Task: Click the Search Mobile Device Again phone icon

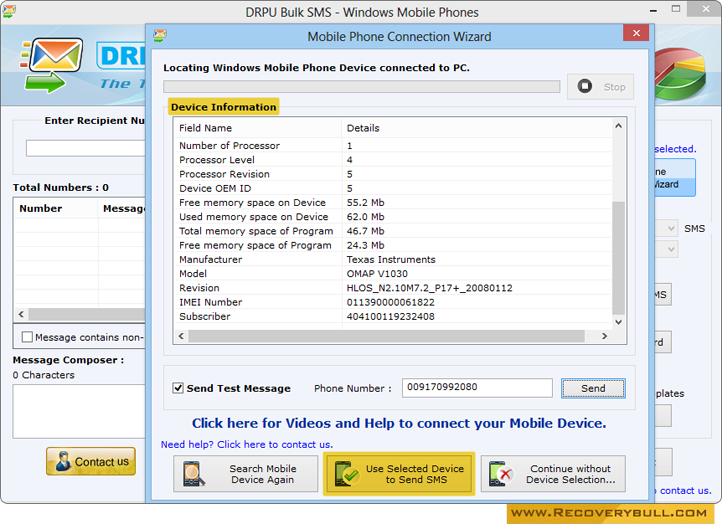Action: pyautogui.click(x=193, y=474)
